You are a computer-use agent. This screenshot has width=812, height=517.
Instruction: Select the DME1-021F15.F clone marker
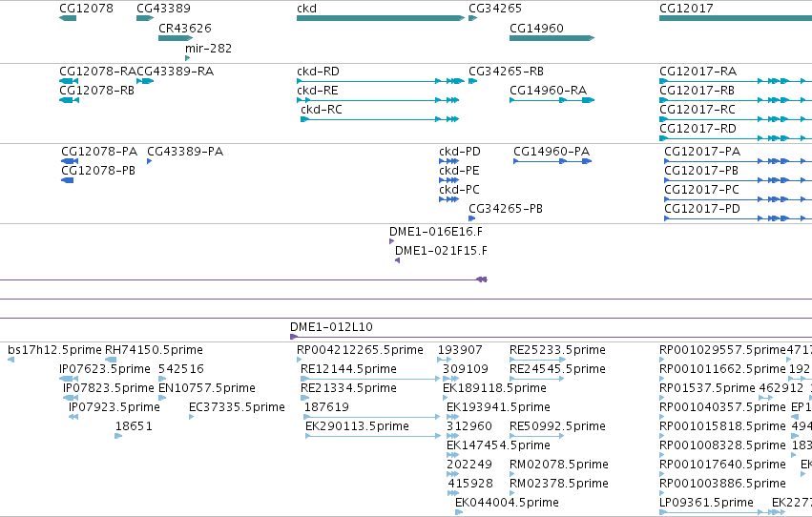pyautogui.click(x=397, y=260)
